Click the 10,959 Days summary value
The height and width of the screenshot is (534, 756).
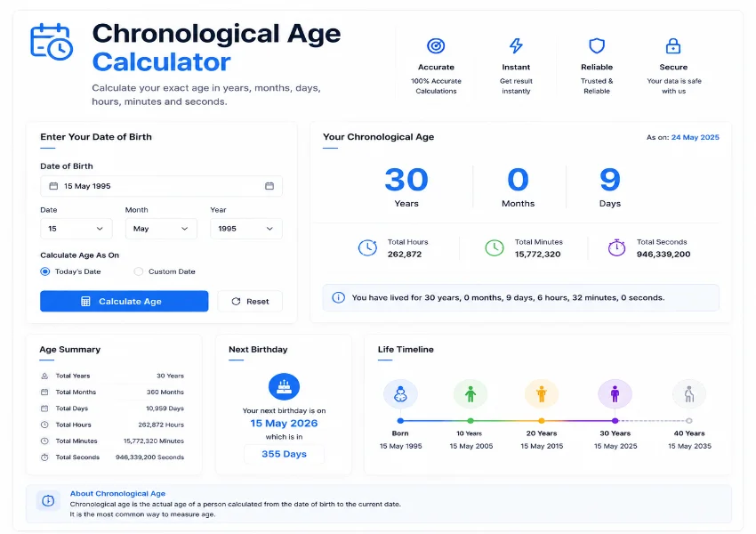tap(165, 409)
